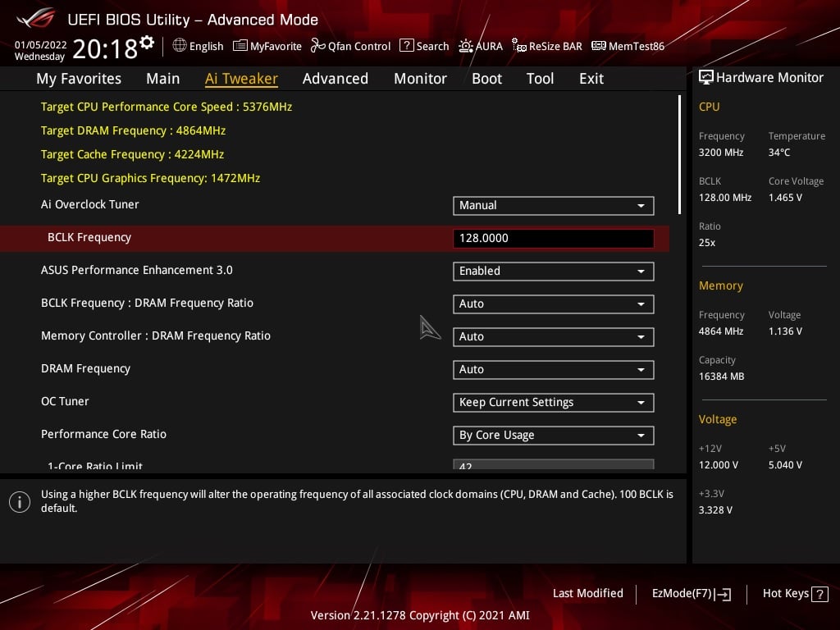Open the Ai Overclock Tuner dropdown
The image size is (840, 630).
pos(553,205)
